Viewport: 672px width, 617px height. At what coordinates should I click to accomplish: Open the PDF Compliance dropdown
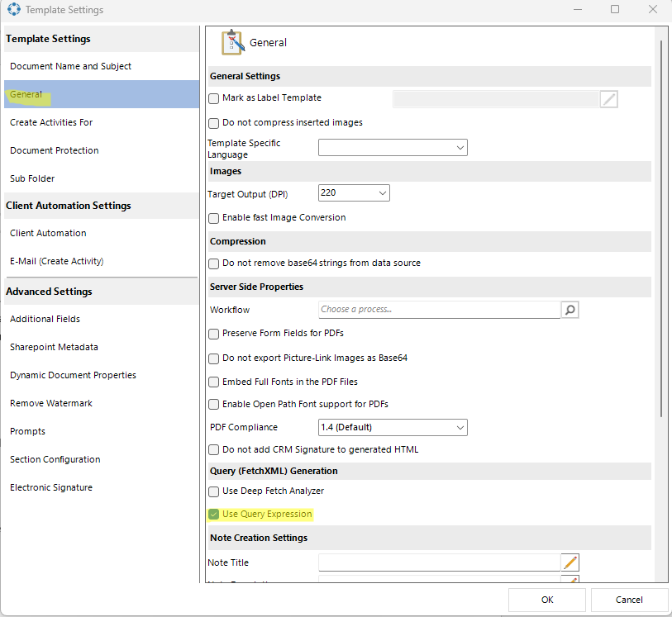coord(393,428)
